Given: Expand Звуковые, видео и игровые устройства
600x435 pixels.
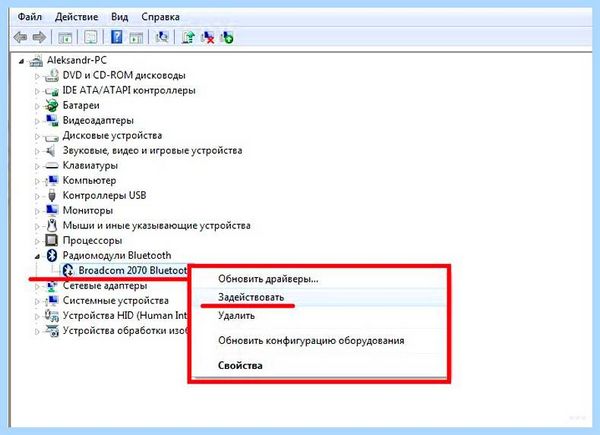Looking at the screenshot, I should tap(37, 151).
